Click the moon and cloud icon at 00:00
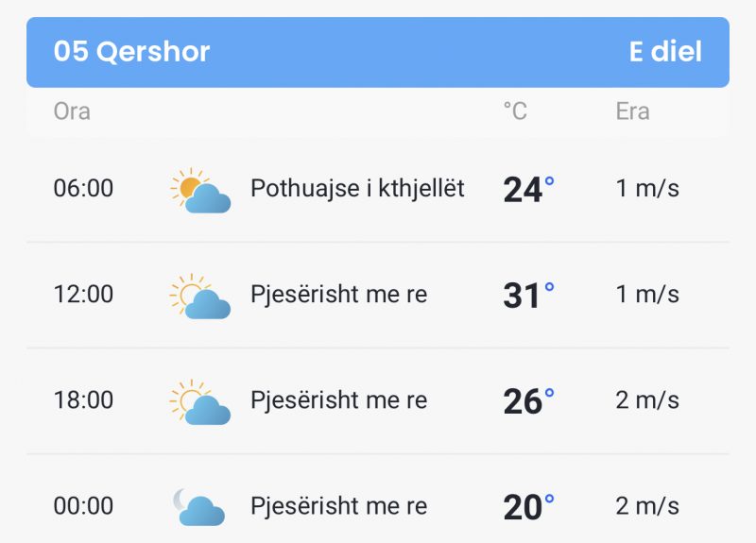756x543 pixels. pos(199,507)
